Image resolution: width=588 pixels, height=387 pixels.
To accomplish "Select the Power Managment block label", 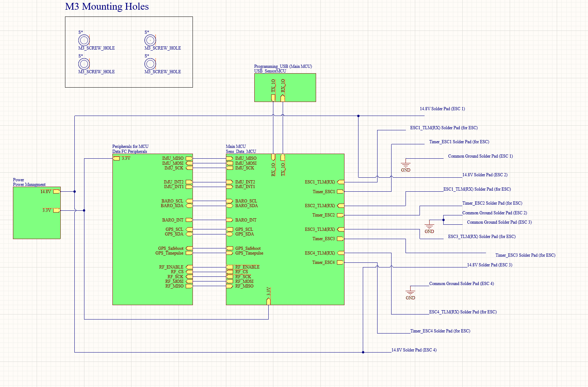I will tap(30, 185).
